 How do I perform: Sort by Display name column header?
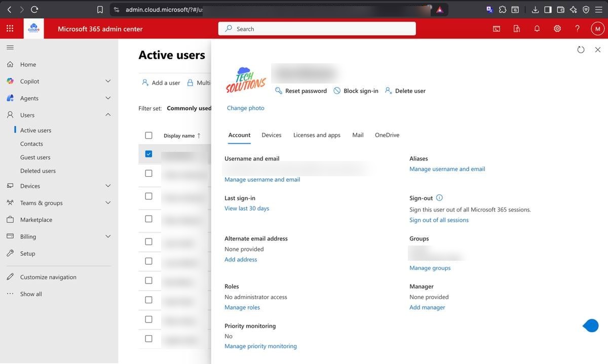pos(182,136)
